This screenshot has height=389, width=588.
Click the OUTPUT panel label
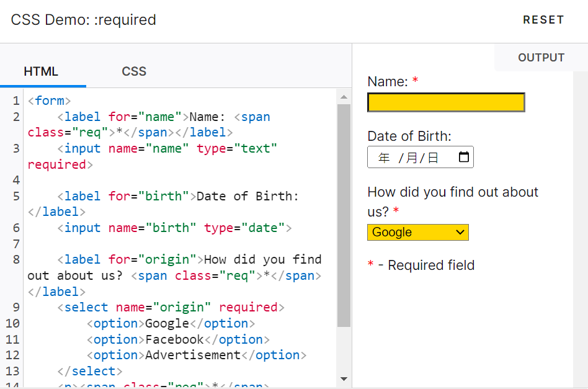[541, 58]
